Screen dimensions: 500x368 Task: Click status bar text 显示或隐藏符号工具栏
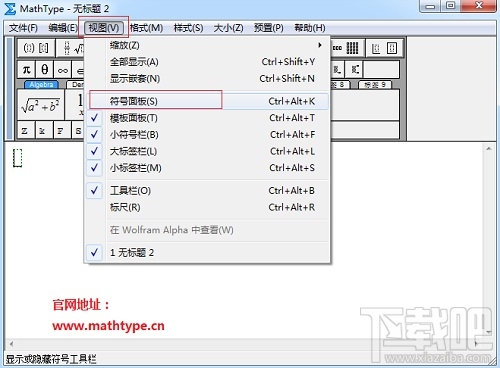[x=51, y=359]
